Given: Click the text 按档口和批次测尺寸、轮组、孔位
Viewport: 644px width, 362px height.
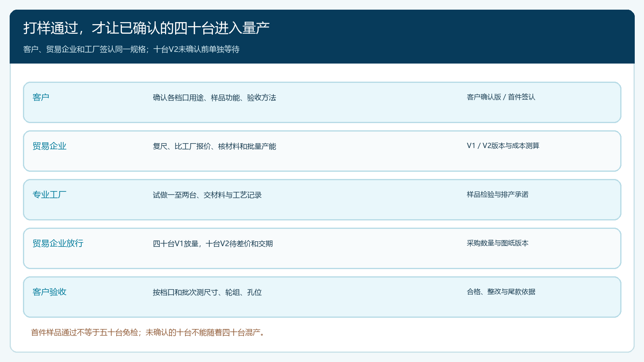Looking at the screenshot, I should pos(207,292).
